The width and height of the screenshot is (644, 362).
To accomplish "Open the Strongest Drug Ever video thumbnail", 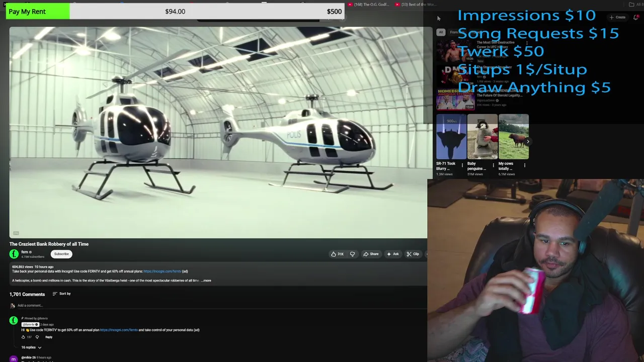I will [455, 75].
